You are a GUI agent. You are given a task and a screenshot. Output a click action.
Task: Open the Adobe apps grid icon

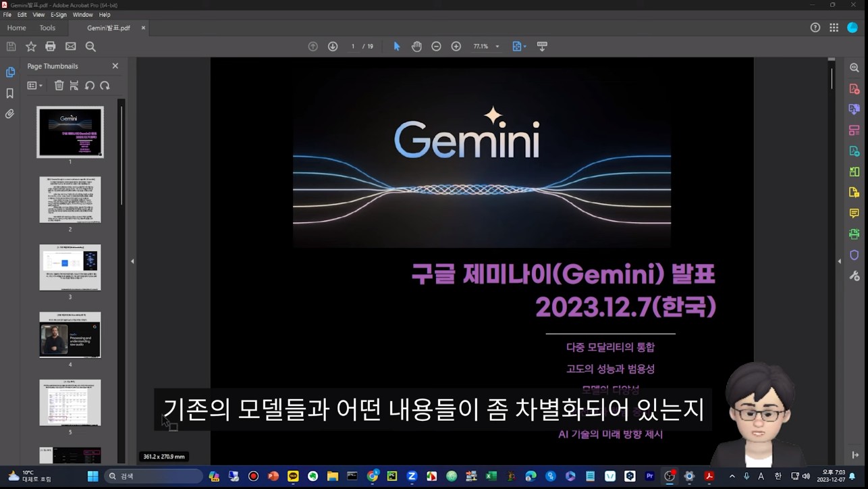pos(834,28)
